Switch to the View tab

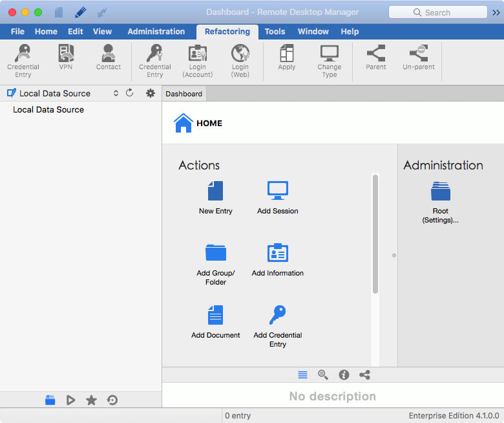[102, 32]
